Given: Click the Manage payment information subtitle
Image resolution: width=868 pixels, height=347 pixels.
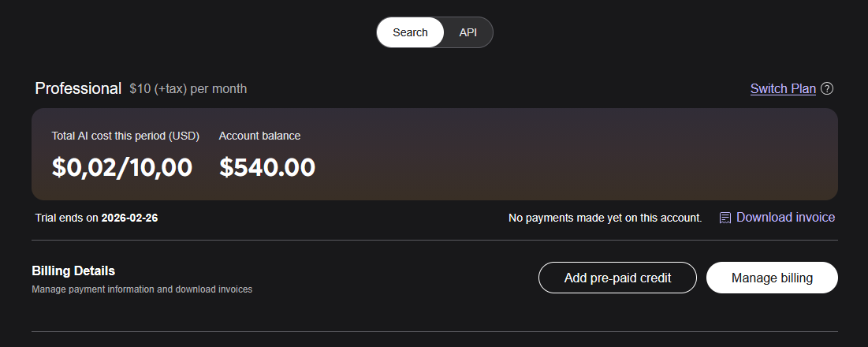Looking at the screenshot, I should [x=142, y=289].
